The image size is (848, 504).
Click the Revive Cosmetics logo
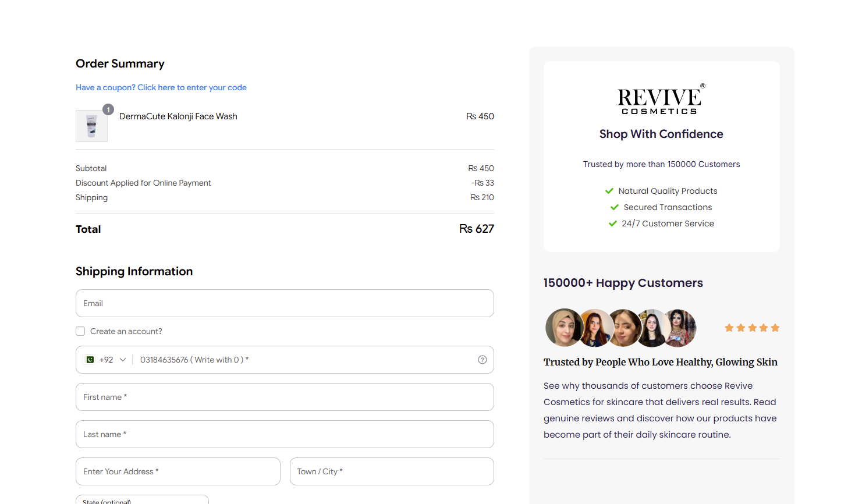[x=661, y=99]
